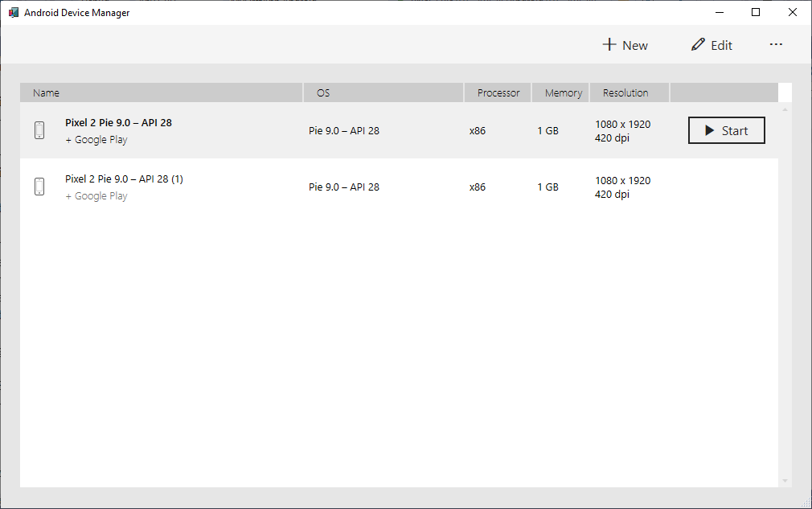Open the three-dots more options menu
812x509 pixels.
(776, 44)
